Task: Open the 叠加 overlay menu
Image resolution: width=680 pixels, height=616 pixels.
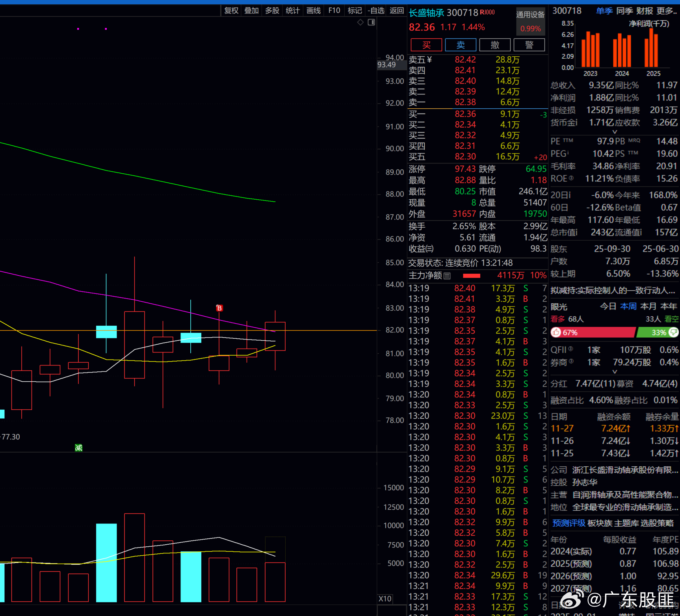Action: tap(251, 11)
